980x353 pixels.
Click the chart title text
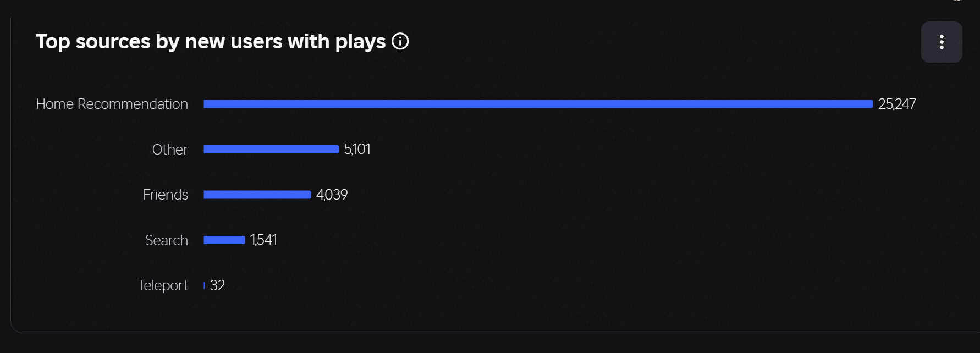pos(211,42)
